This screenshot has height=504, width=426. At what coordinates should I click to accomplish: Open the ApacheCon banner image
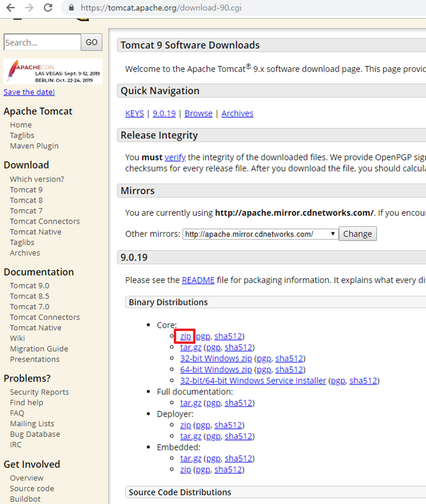53,71
